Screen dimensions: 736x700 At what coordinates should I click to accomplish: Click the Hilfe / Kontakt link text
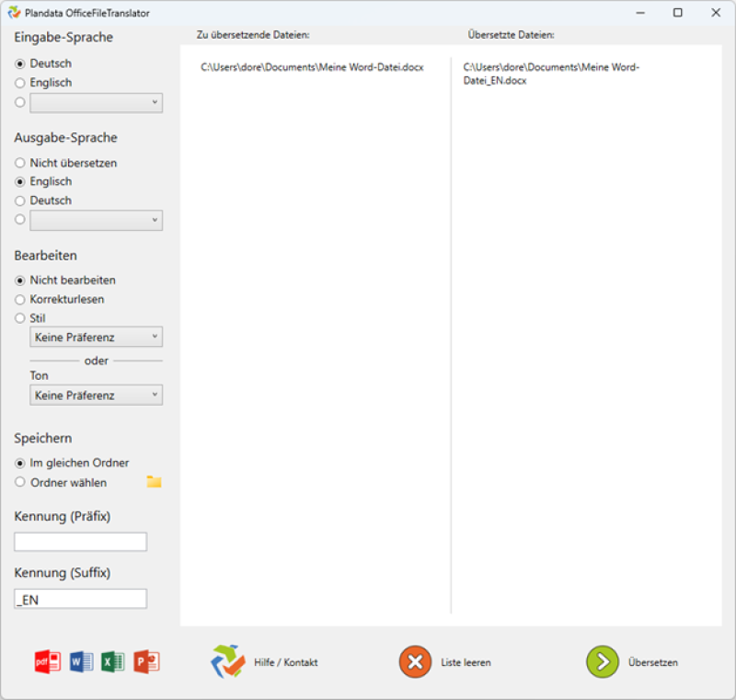click(x=286, y=662)
